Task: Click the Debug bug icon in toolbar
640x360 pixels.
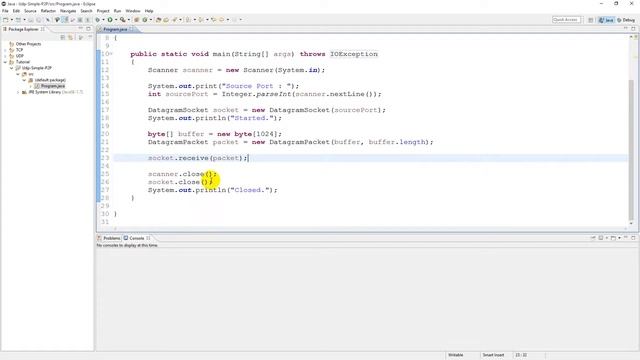Action: coord(98,20)
